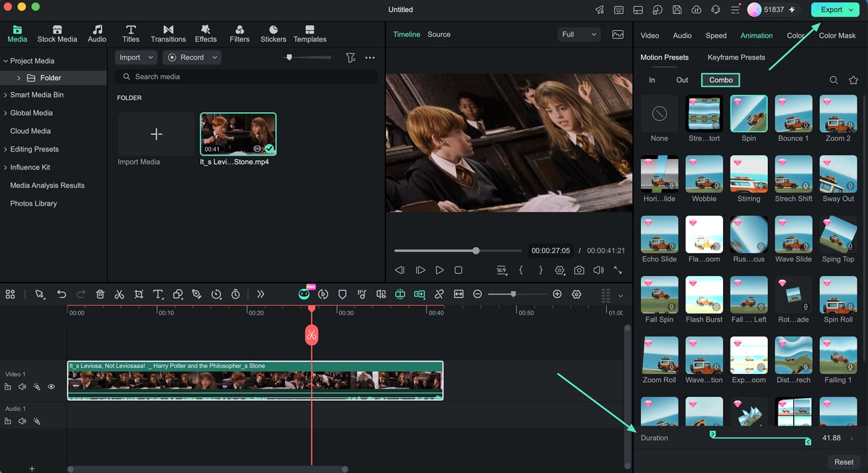This screenshot has width=868, height=473.
Task: Open the filter icon in media panel
Action: [351, 57]
